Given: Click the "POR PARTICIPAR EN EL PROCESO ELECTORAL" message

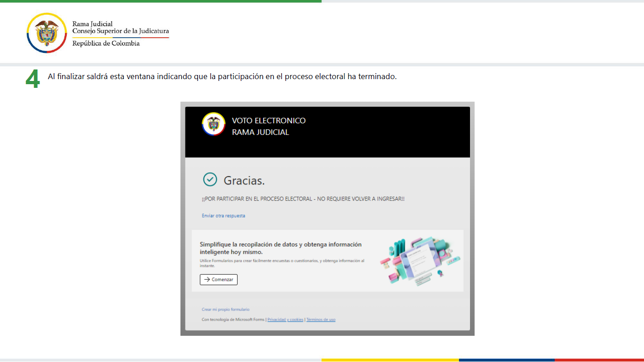Looking at the screenshot, I should [303, 199].
